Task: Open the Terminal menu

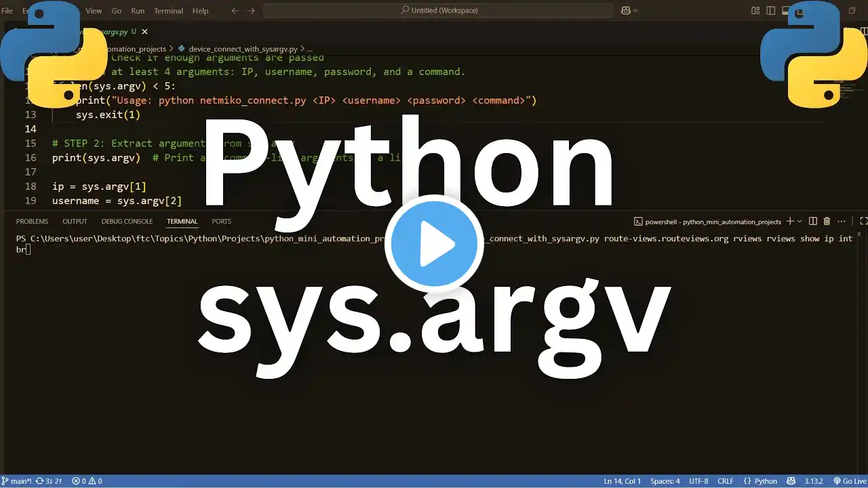Action: (168, 11)
